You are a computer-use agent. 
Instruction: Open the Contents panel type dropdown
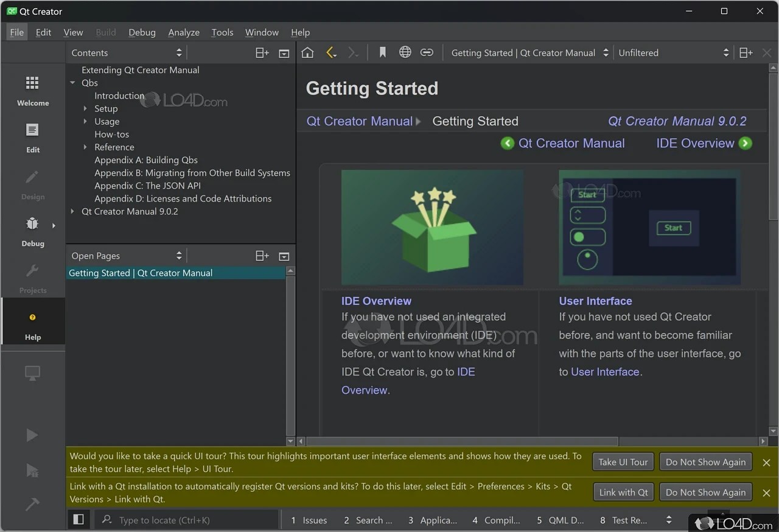127,53
